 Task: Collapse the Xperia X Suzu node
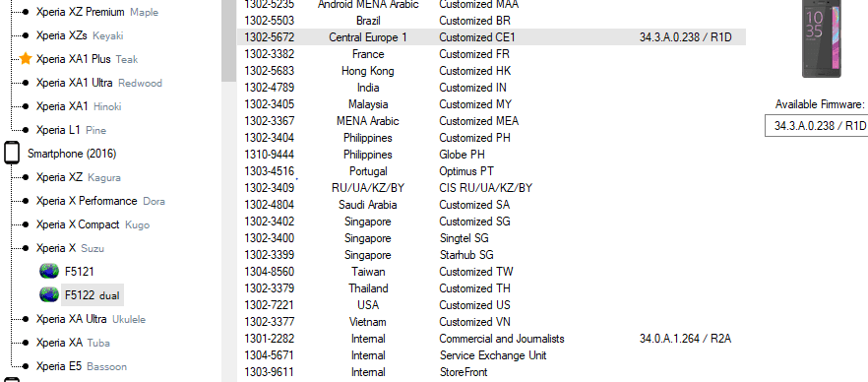coord(70,248)
